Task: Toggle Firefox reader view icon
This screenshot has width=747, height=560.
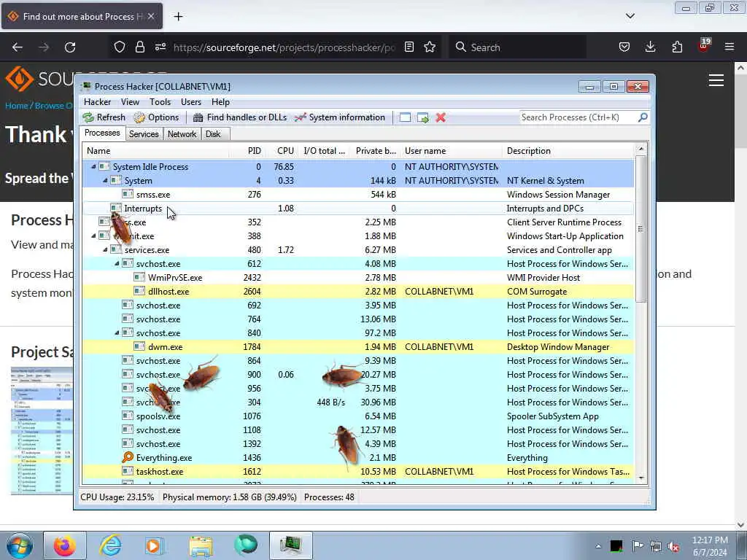Action: [409, 47]
